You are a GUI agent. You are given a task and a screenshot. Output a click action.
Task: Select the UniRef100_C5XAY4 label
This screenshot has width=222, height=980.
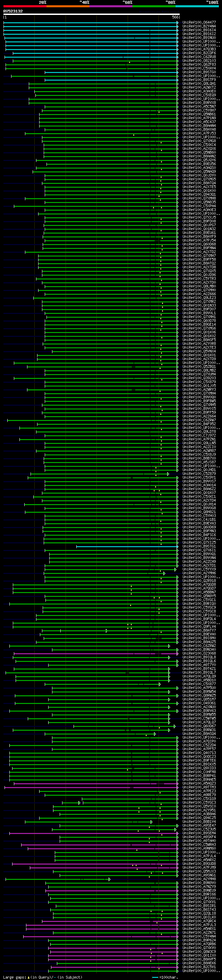click(199, 68)
